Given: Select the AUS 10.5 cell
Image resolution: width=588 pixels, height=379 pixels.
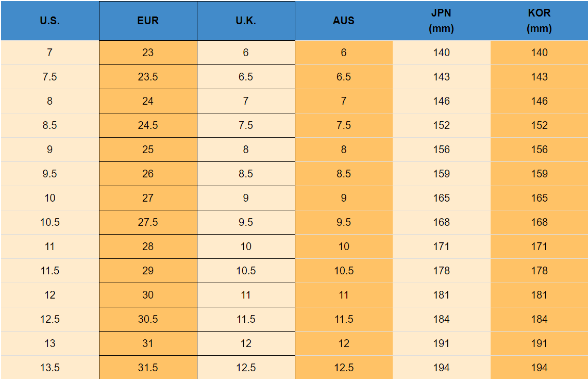Looking at the screenshot, I should point(344,271).
